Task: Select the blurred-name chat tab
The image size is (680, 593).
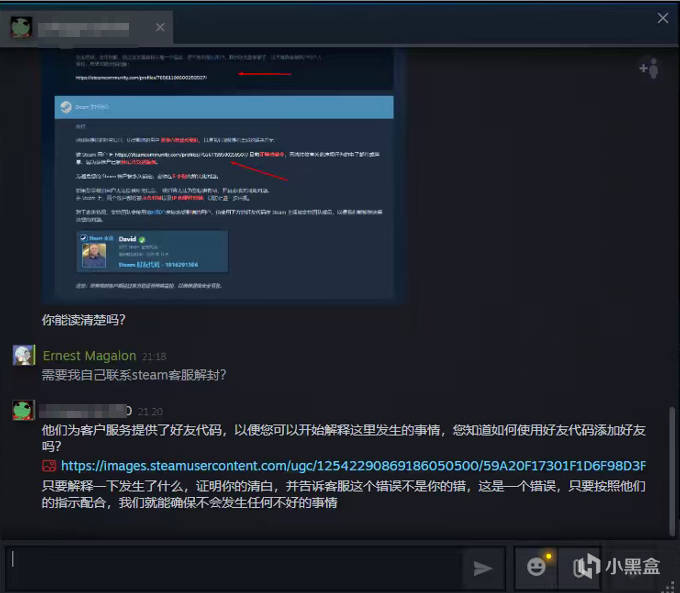Action: 90,27
